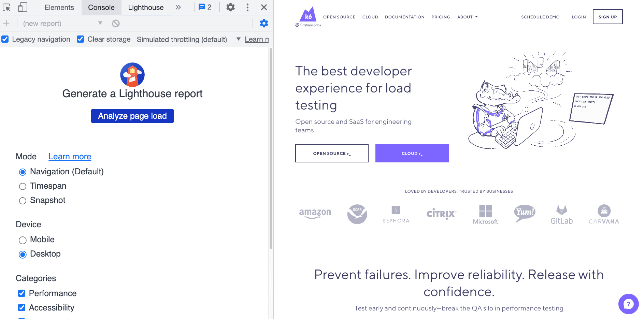Click the clear reports block icon
The width and height of the screenshot is (644, 319).
click(x=116, y=23)
